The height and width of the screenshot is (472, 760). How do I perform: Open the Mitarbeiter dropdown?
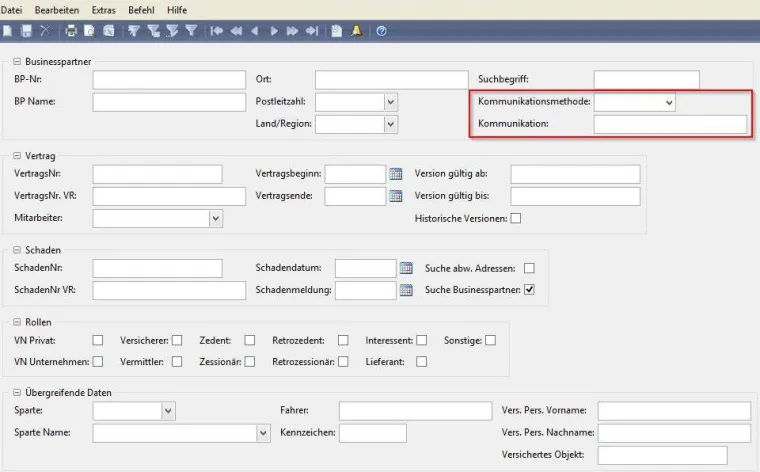tap(215, 218)
